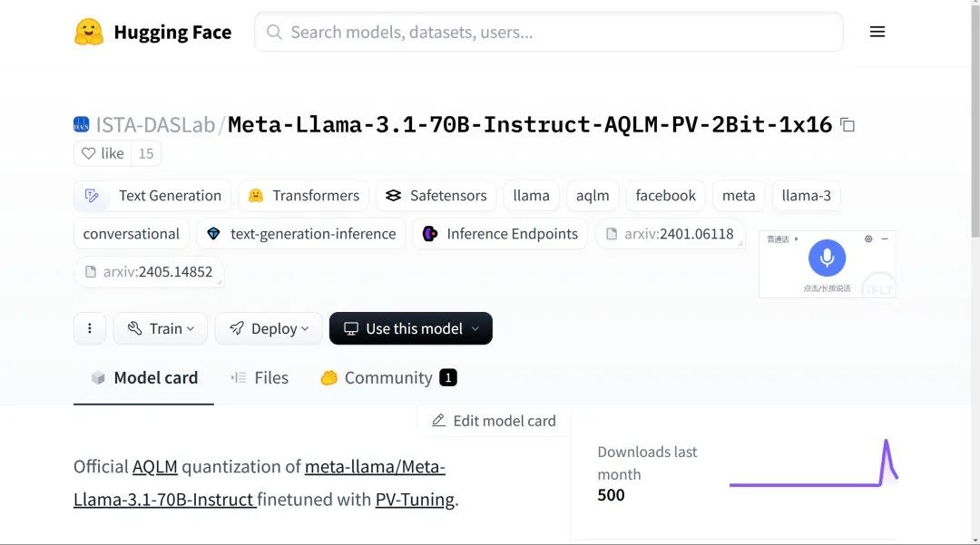
Task: Focus the search models input field
Action: 549,32
